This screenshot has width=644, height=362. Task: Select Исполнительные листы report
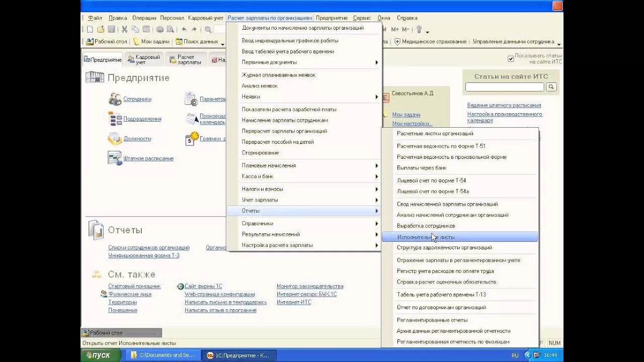(460, 237)
